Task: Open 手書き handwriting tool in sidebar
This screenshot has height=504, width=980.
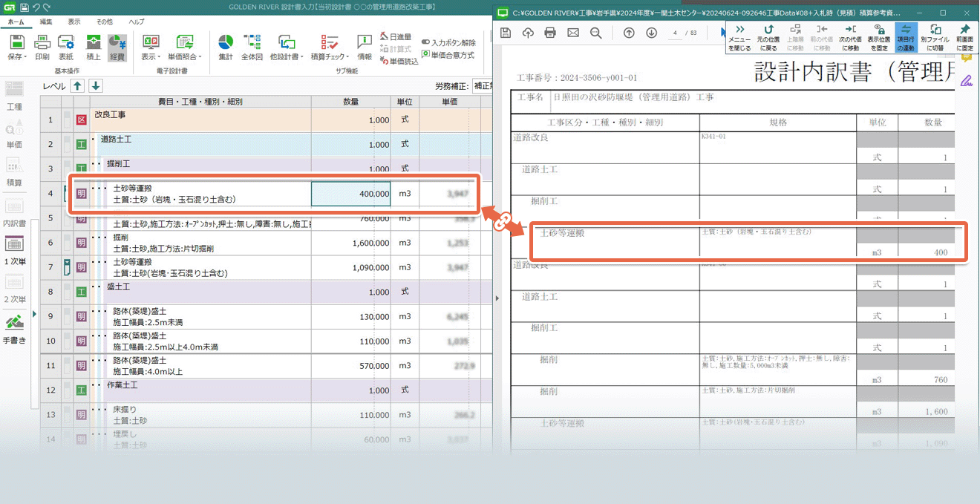Action: point(14,330)
